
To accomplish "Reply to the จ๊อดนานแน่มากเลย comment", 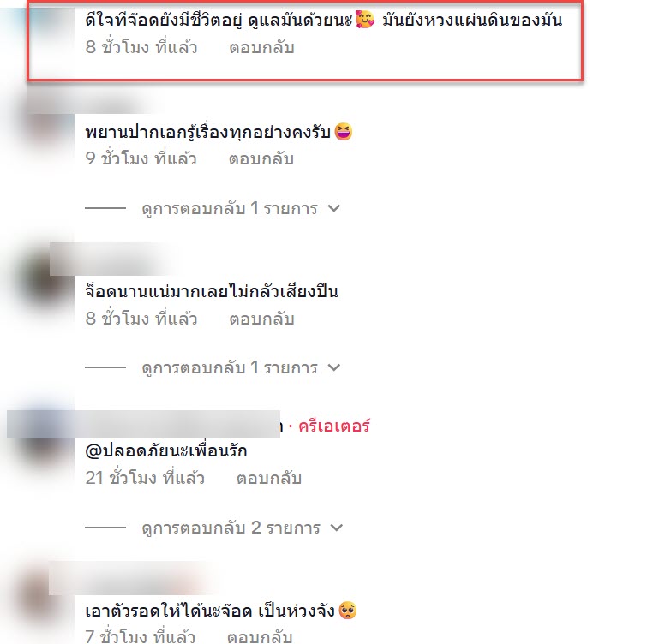I will [x=261, y=319].
